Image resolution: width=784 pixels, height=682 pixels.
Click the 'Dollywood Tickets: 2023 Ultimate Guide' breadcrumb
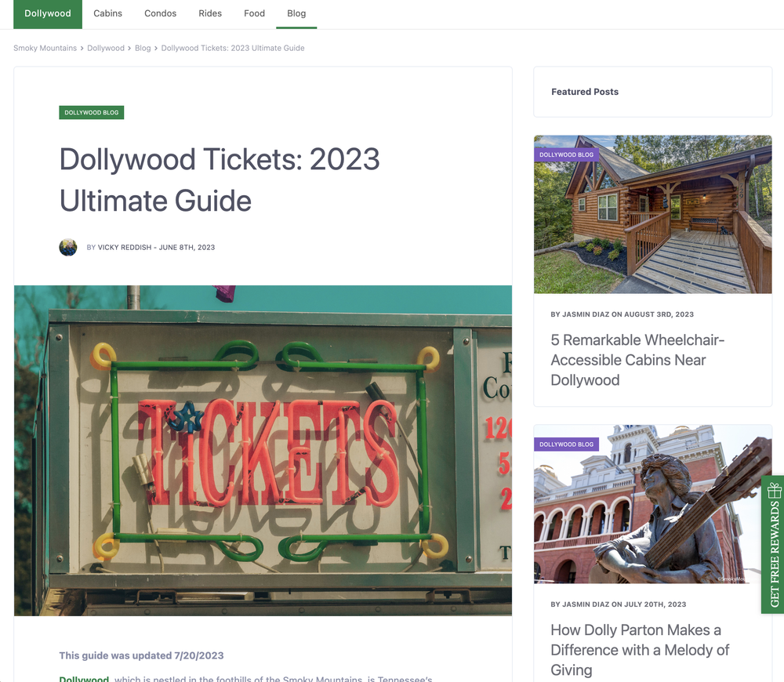[233, 48]
